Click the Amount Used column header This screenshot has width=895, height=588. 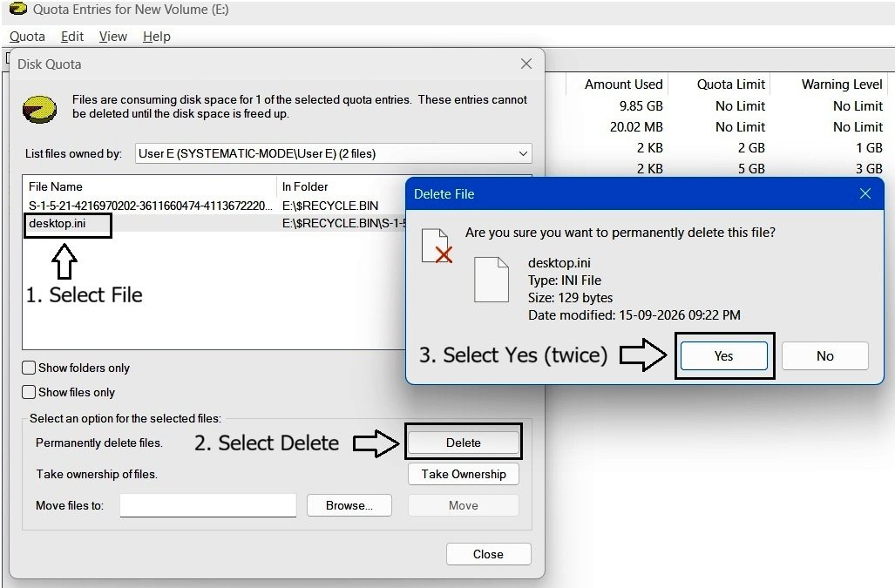tap(623, 84)
